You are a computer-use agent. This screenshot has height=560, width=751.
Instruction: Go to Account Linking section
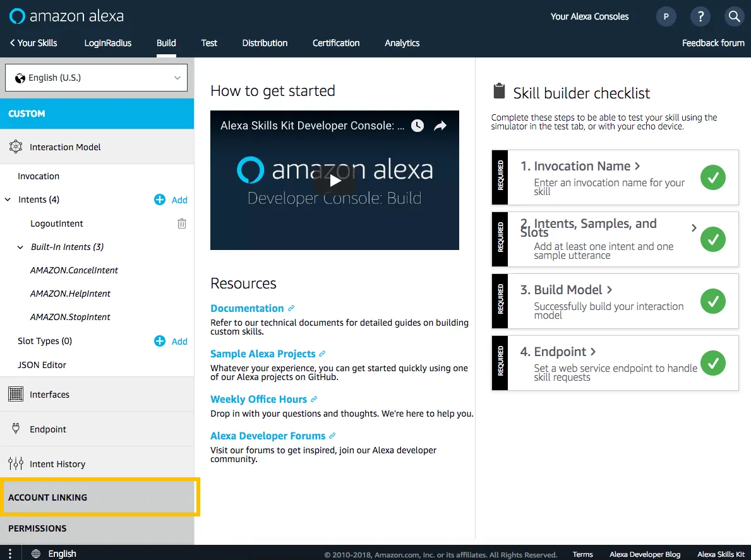48,497
